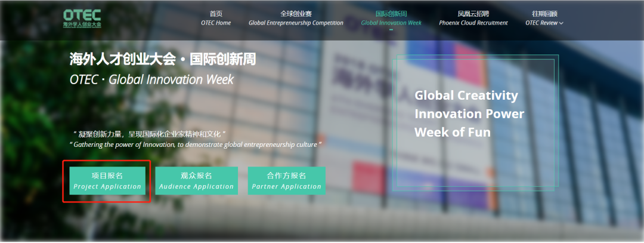Click the Week of Fun text line
The image size is (644, 243).
[x=453, y=133]
